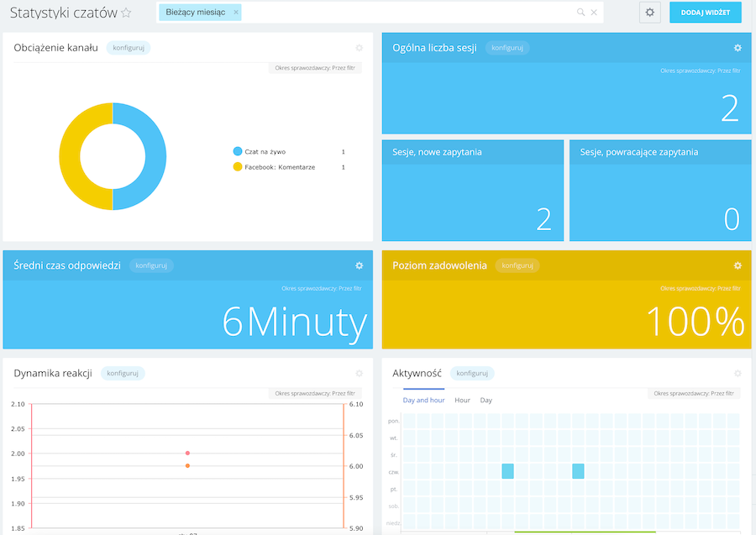The height and width of the screenshot is (535, 756).
Task: Switch to the Day tab in Aktywność
Action: point(486,400)
